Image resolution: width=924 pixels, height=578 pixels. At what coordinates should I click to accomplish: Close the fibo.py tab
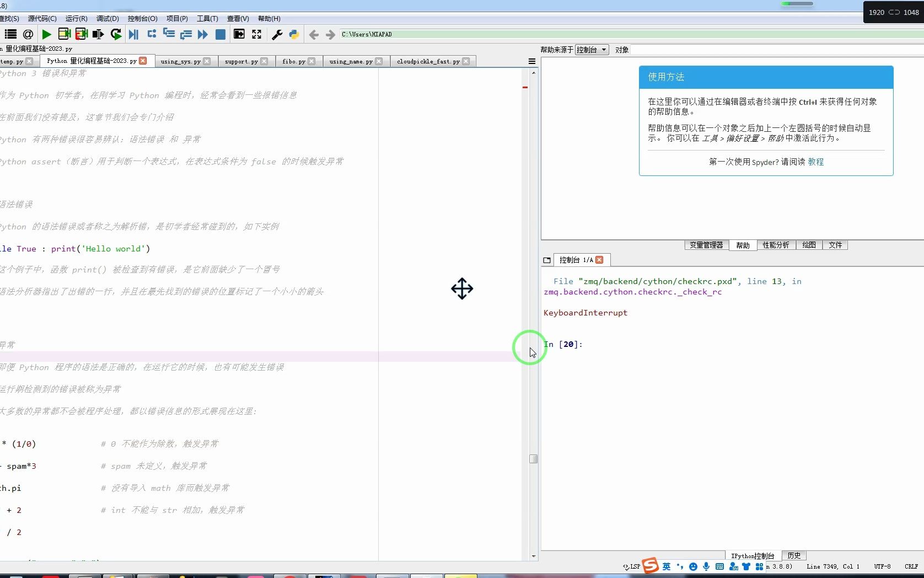click(x=311, y=61)
